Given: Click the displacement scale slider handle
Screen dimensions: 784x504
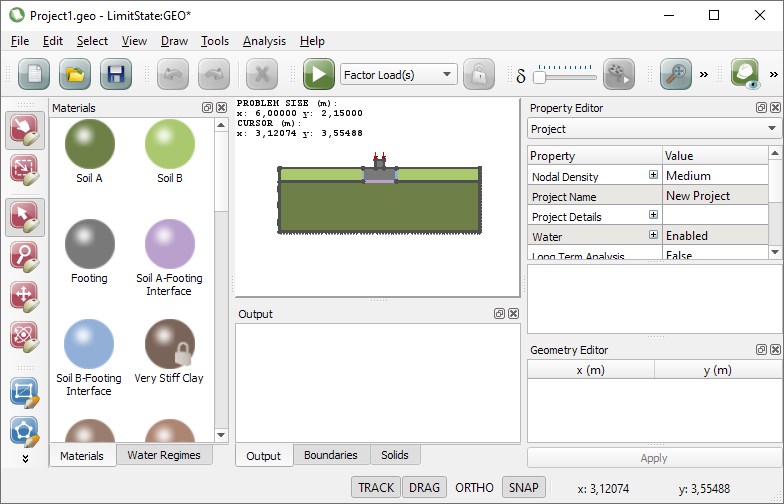Looking at the screenshot, I should (540, 76).
